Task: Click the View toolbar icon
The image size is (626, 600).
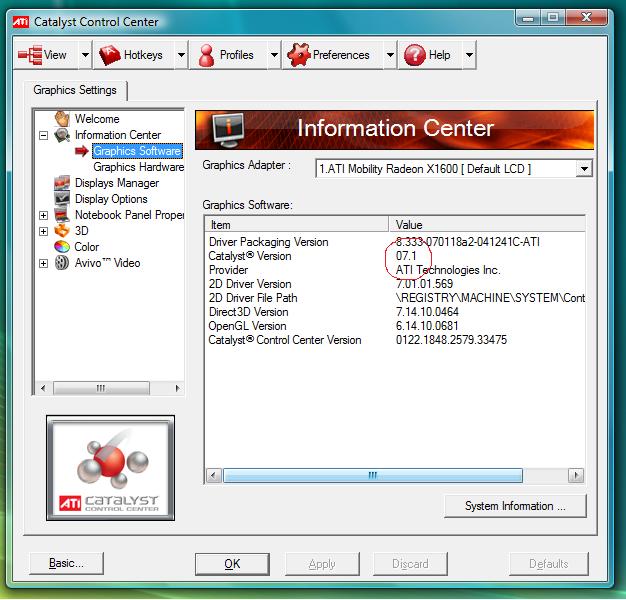Action: click(x=30, y=55)
